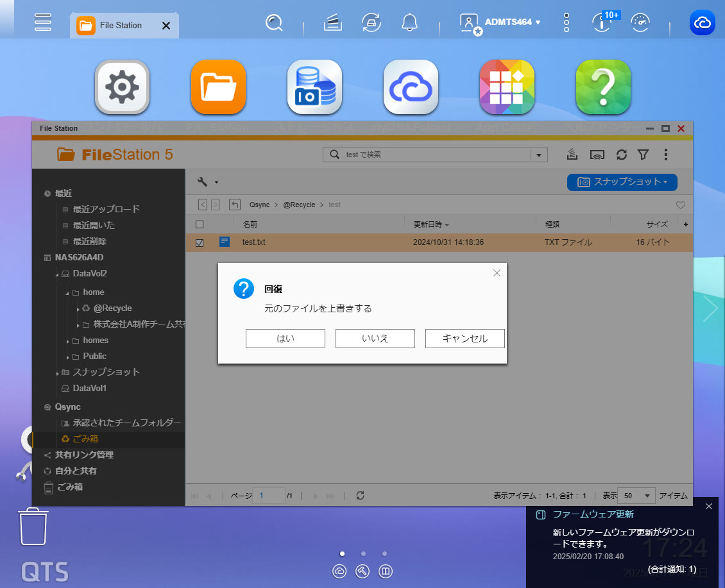Viewport: 725px width, 588px height.
Task: Open external devices icon in top bar
Action: pos(371,22)
